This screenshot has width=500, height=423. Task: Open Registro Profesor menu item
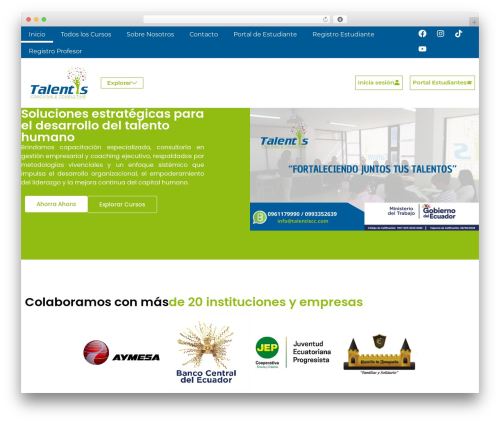(55, 51)
